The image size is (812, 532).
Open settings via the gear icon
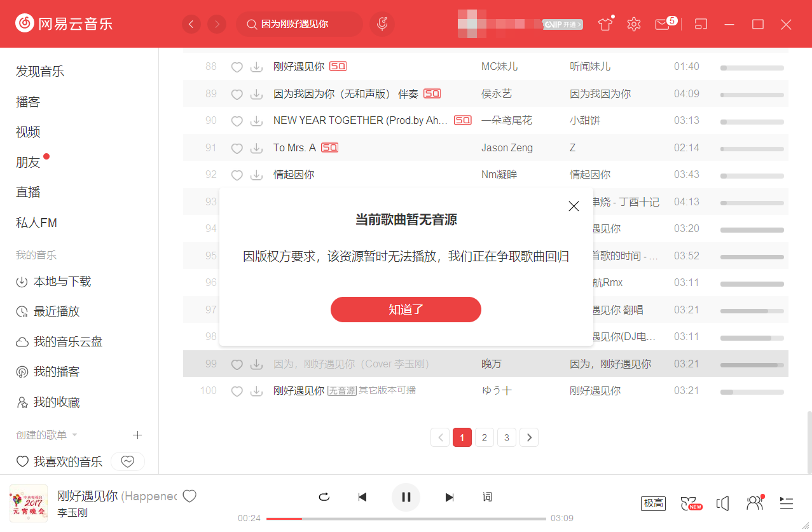633,24
